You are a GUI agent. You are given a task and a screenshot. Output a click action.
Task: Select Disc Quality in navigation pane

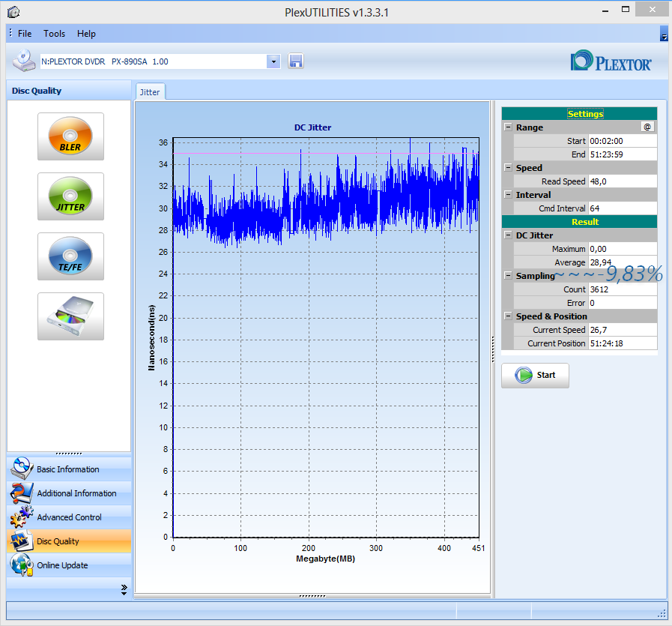pyautogui.click(x=69, y=541)
